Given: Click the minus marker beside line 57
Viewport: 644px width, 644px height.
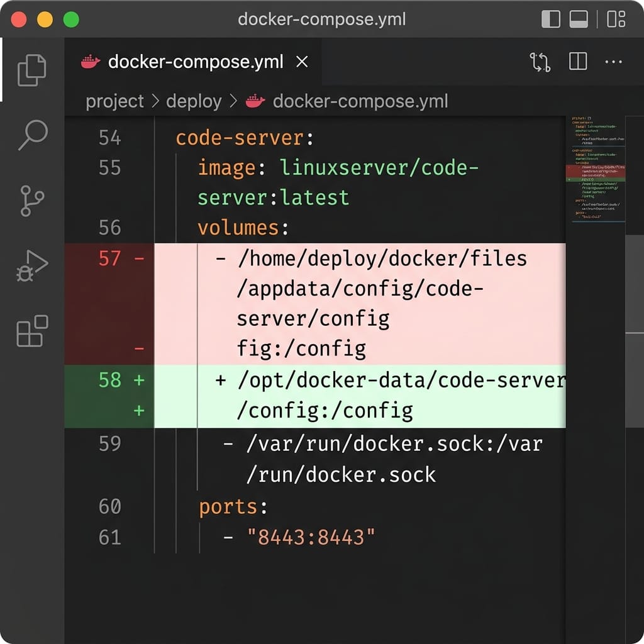Looking at the screenshot, I should [x=139, y=258].
